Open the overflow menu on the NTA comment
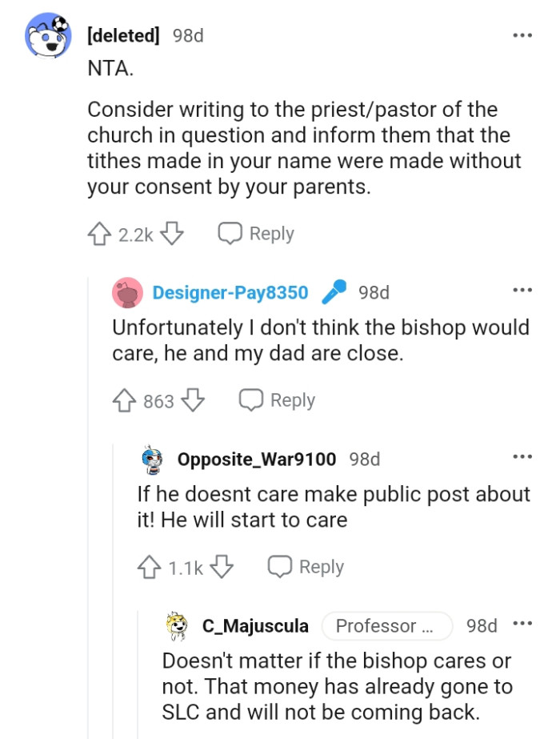 click(x=522, y=35)
